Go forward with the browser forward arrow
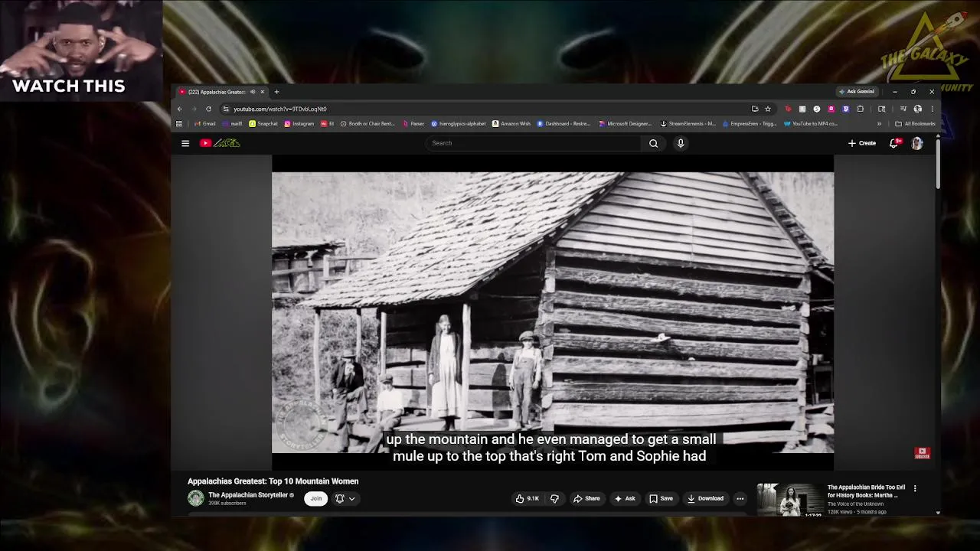The image size is (980, 551). click(x=194, y=109)
